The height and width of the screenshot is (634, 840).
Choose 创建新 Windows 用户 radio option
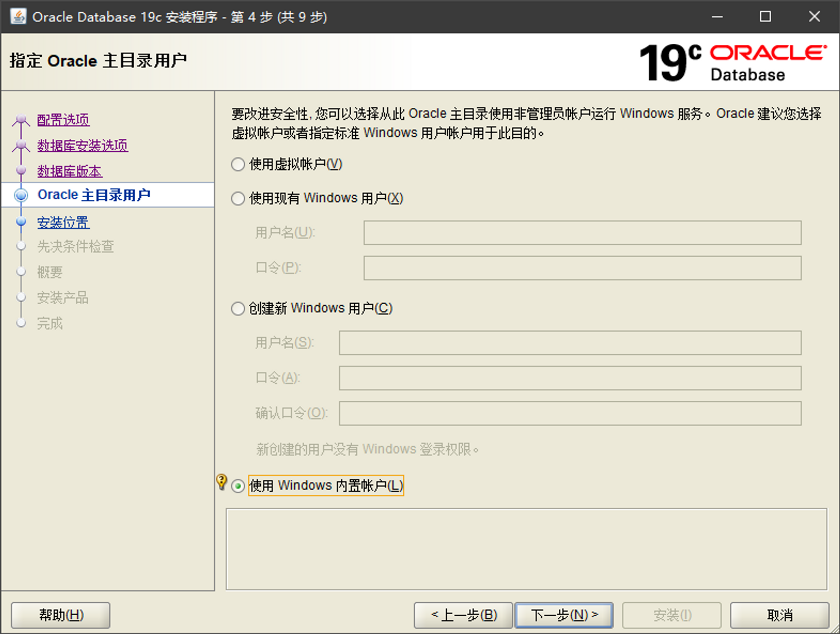point(238,309)
